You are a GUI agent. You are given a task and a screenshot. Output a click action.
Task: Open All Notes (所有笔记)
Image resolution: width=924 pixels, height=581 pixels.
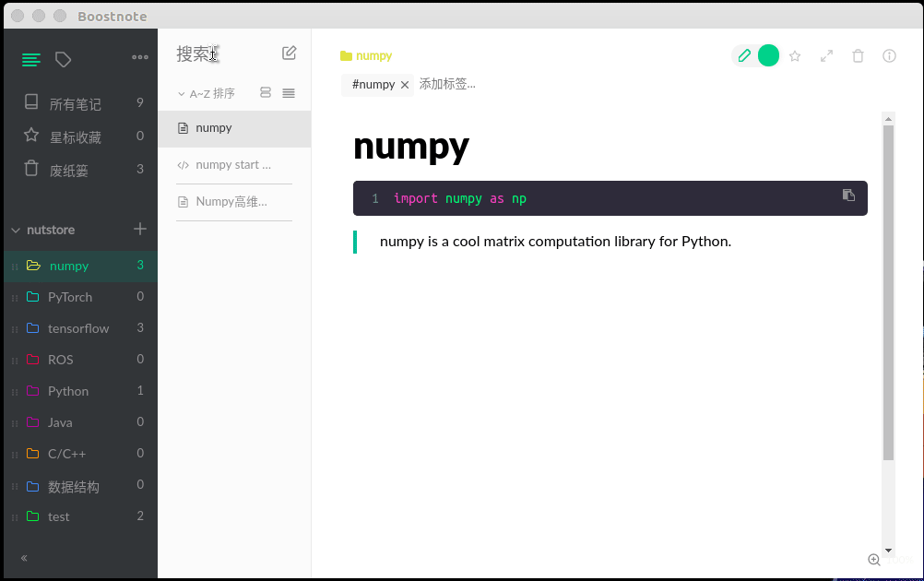(80, 103)
